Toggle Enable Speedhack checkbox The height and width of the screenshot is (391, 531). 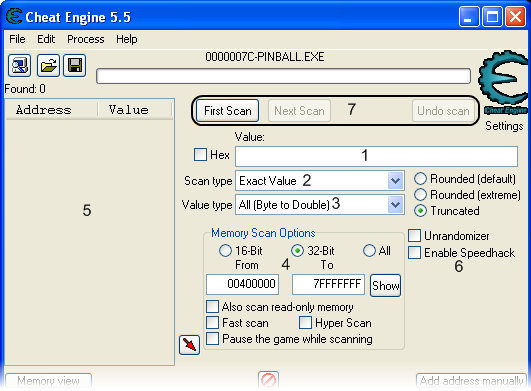click(x=415, y=253)
